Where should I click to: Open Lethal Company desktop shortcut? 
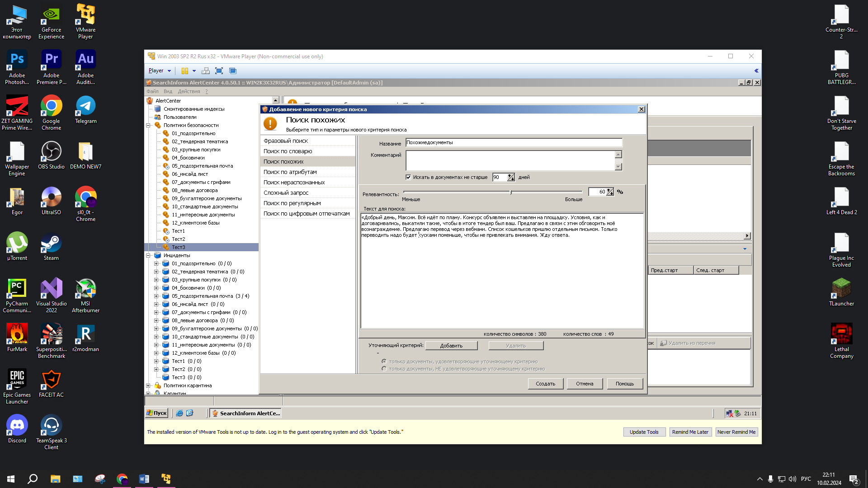[841, 341]
